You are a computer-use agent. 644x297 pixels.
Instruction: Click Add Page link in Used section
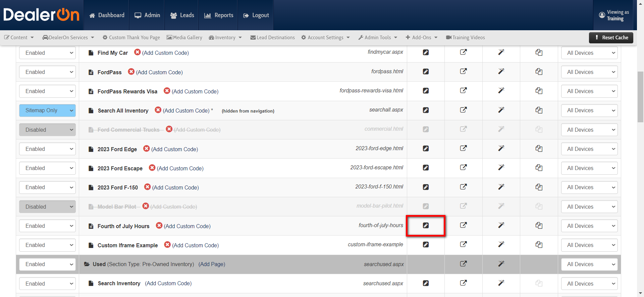[212, 264]
